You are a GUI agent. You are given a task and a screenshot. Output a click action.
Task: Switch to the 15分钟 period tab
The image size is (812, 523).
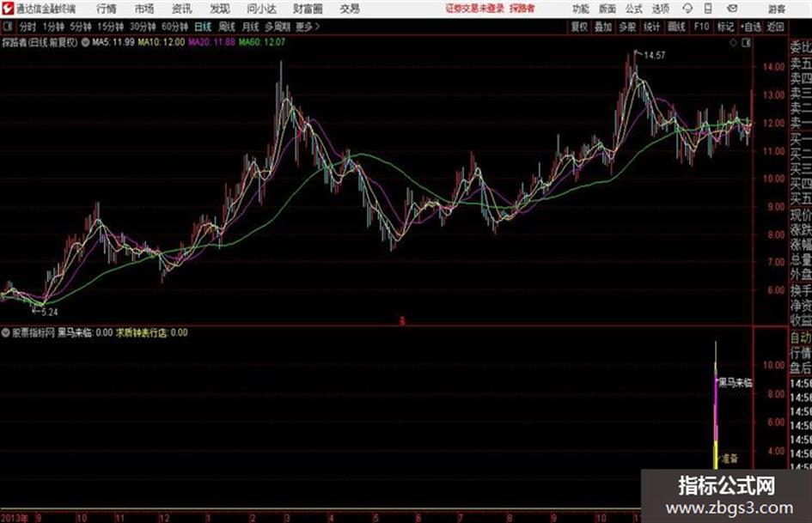click(x=111, y=27)
